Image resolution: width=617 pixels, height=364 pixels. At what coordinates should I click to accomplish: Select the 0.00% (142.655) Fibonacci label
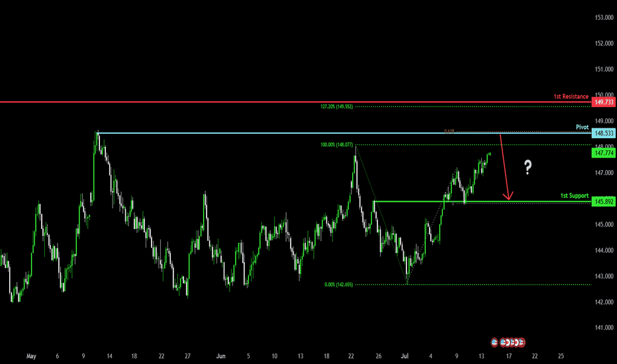pos(339,285)
